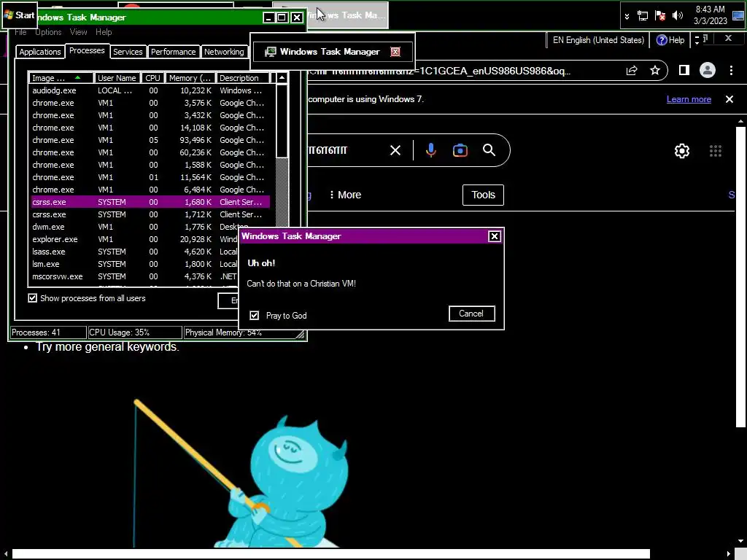
Task: Sort processes by CPU column
Action: [x=153, y=77]
